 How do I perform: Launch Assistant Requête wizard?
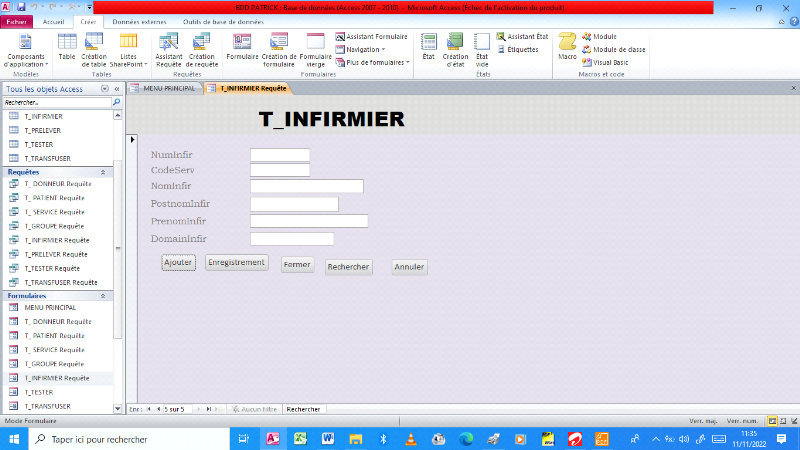click(168, 50)
